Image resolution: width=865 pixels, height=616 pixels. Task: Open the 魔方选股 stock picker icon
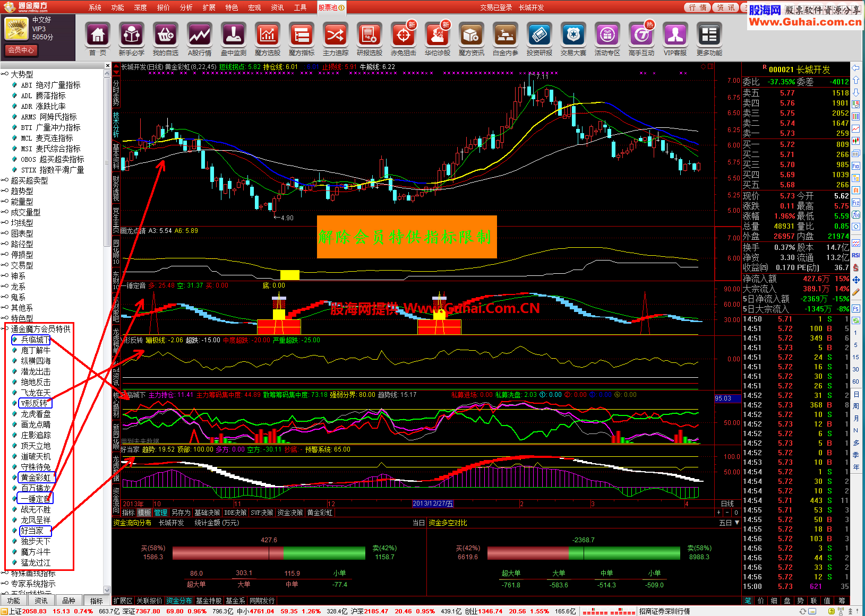click(268, 39)
